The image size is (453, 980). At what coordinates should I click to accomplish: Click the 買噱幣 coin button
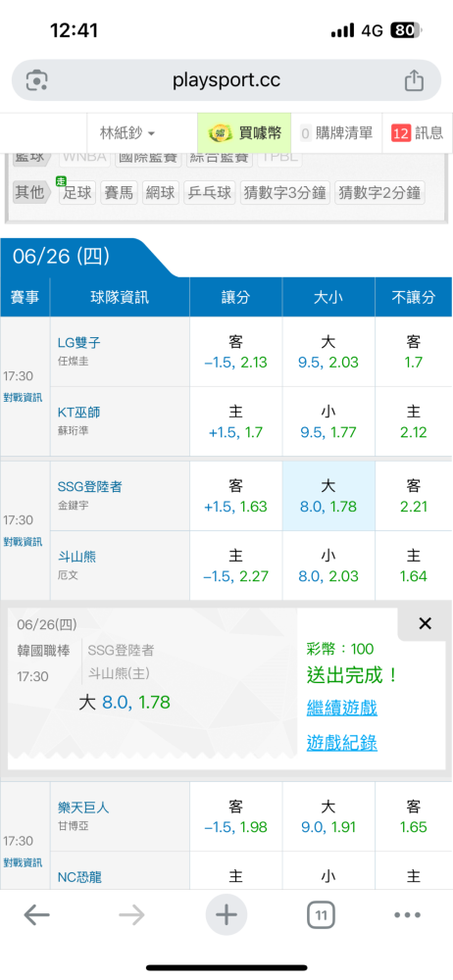(x=245, y=132)
